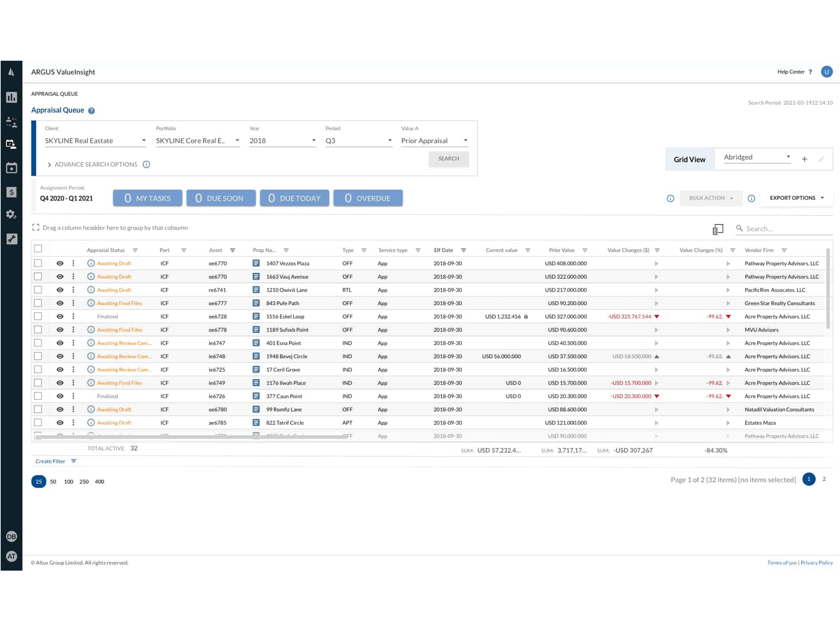
Task: Check the 1556 Eskel Loop row
Action: (38, 316)
